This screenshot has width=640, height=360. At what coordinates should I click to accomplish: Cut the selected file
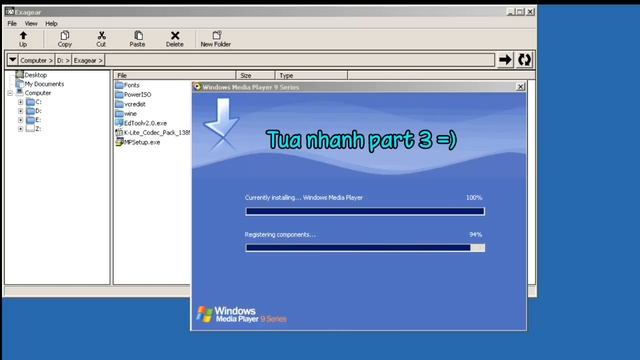[101, 39]
